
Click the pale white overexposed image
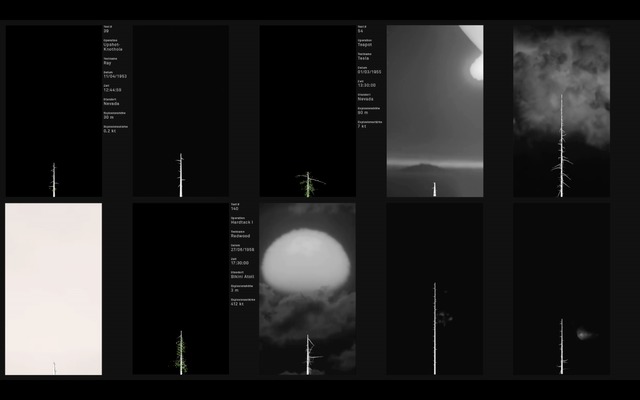tap(53, 289)
